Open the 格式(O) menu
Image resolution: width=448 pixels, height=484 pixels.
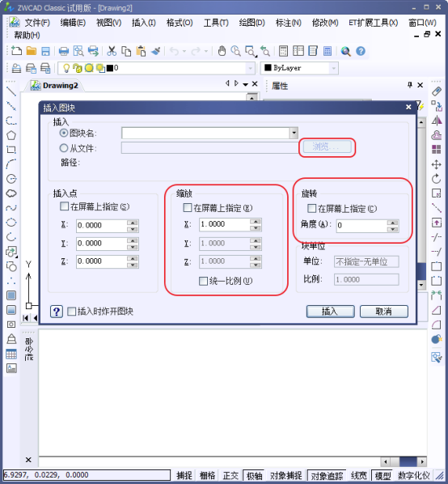(180, 23)
